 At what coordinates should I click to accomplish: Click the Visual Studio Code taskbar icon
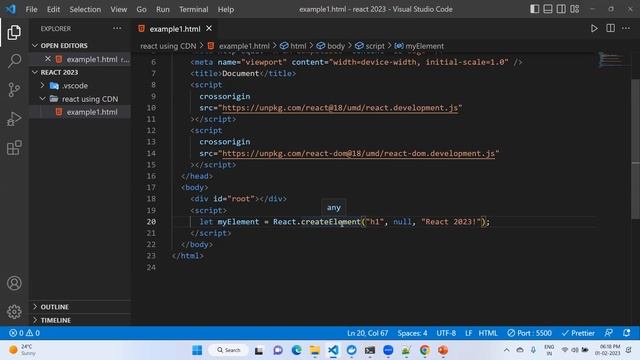(x=333, y=350)
